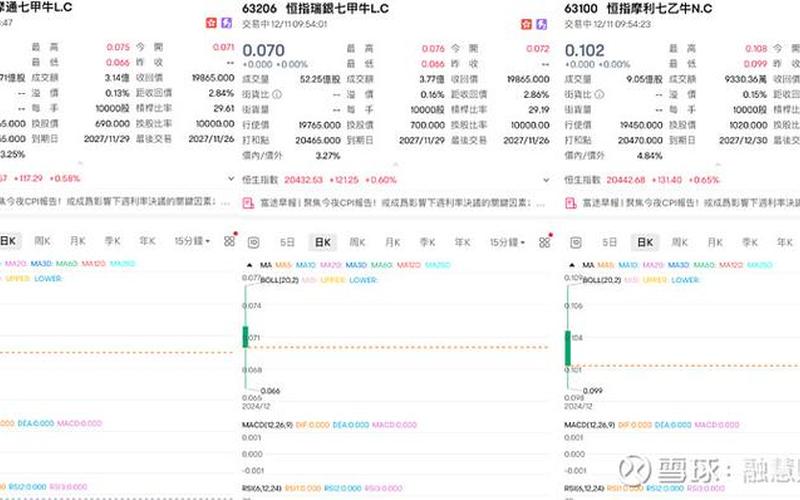Click LOWER legend label in 63100 chart
Viewport: 800px width, 500px height.
click(x=685, y=280)
